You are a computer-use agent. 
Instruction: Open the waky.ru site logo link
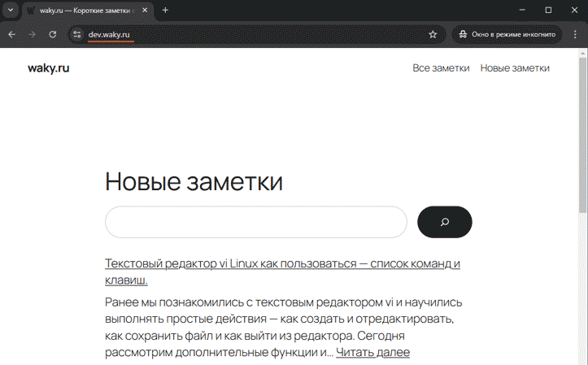pyautogui.click(x=48, y=68)
